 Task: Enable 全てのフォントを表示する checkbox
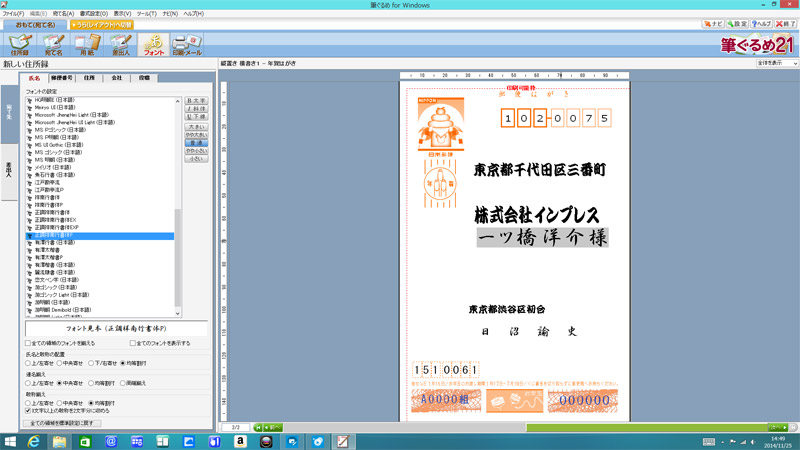coord(134,343)
